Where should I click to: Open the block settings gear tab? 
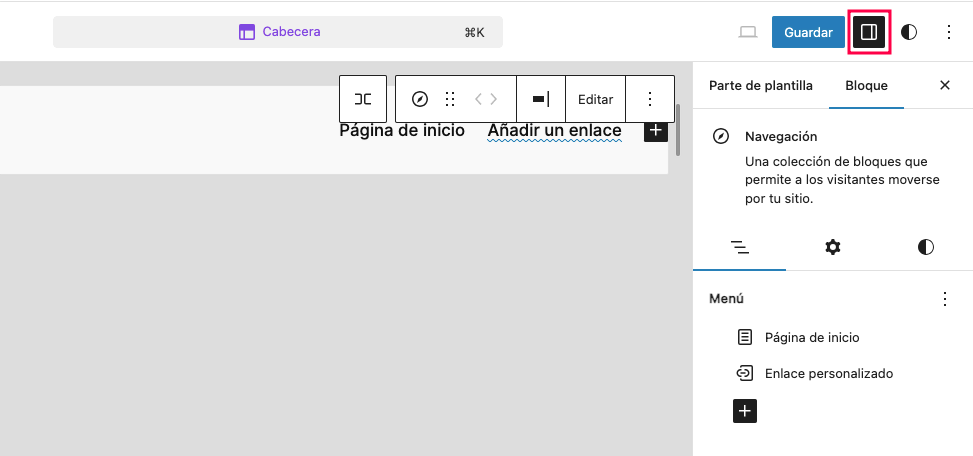click(x=832, y=247)
